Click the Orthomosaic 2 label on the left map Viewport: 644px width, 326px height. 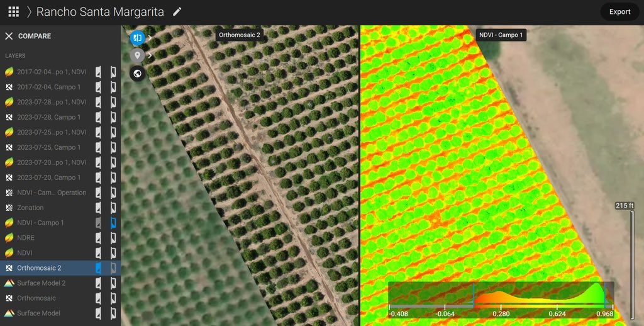240,35
